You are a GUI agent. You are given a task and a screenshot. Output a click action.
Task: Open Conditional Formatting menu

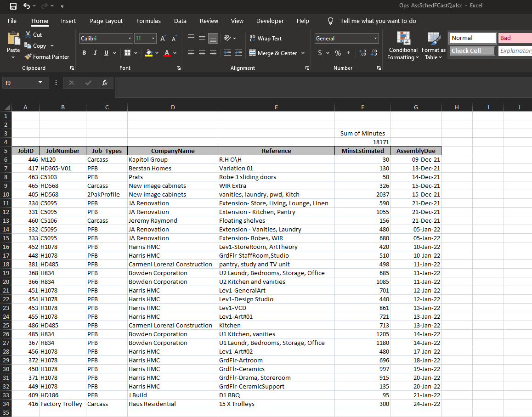[x=403, y=46]
